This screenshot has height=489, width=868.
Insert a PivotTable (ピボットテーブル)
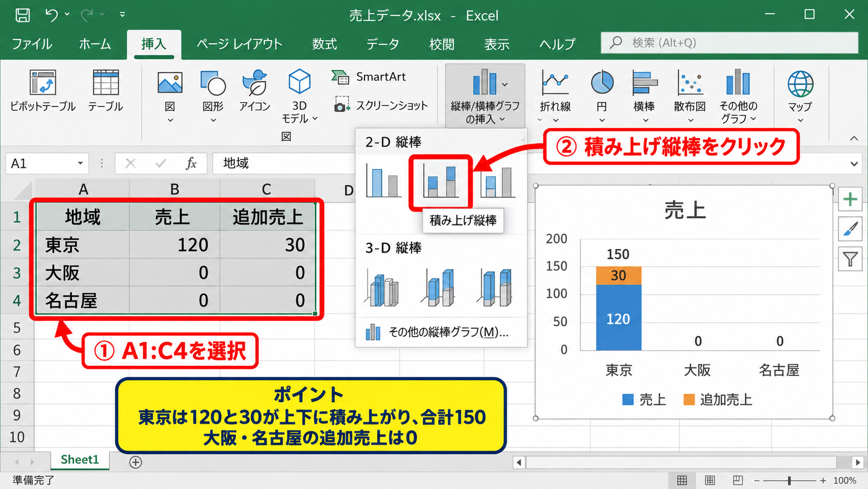(43, 91)
